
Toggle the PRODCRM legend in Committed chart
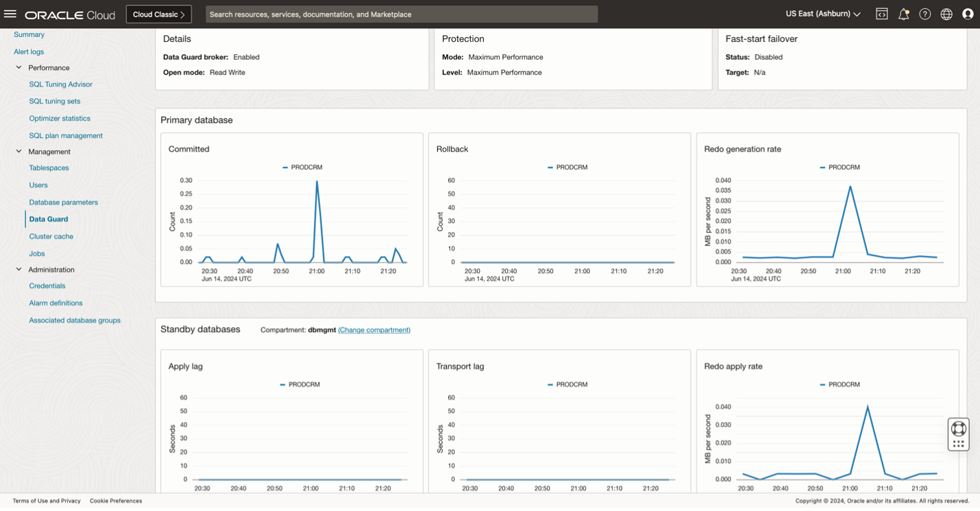coord(302,167)
